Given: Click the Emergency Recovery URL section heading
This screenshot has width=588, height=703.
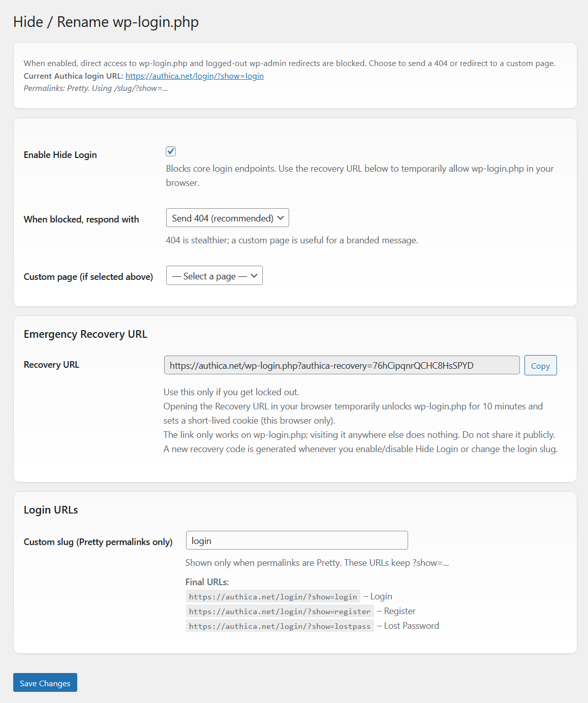Looking at the screenshot, I should (x=85, y=334).
